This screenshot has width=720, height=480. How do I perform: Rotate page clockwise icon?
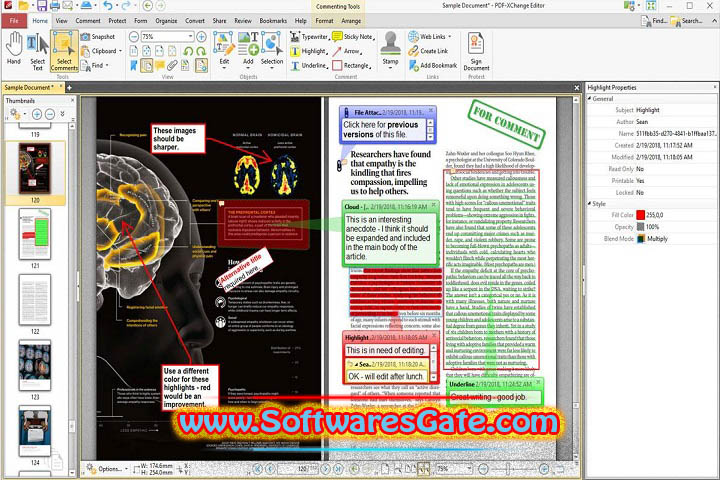click(x=201, y=51)
